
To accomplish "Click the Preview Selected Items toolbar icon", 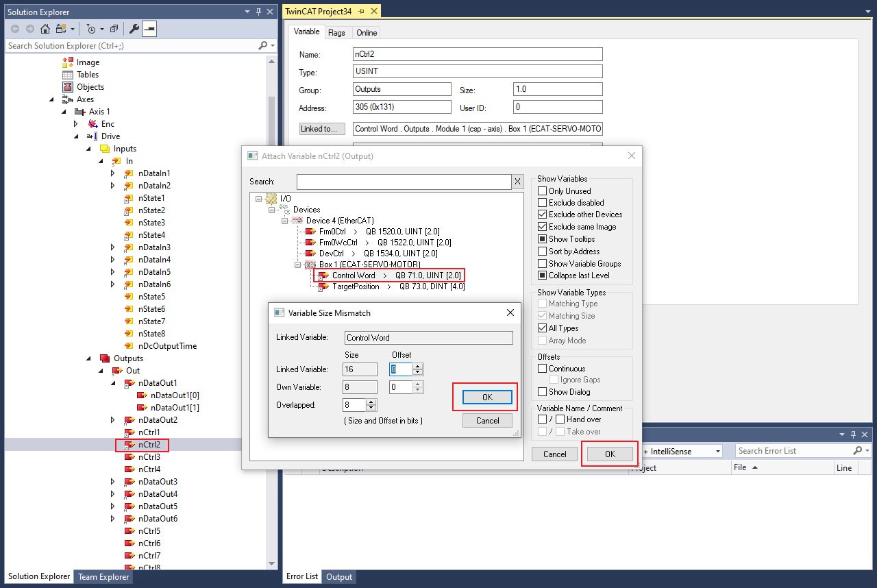I will click(149, 29).
